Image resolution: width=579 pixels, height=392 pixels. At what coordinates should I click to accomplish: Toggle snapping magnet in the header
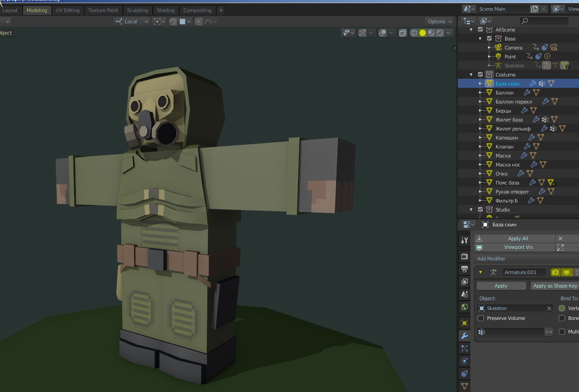[x=173, y=22]
